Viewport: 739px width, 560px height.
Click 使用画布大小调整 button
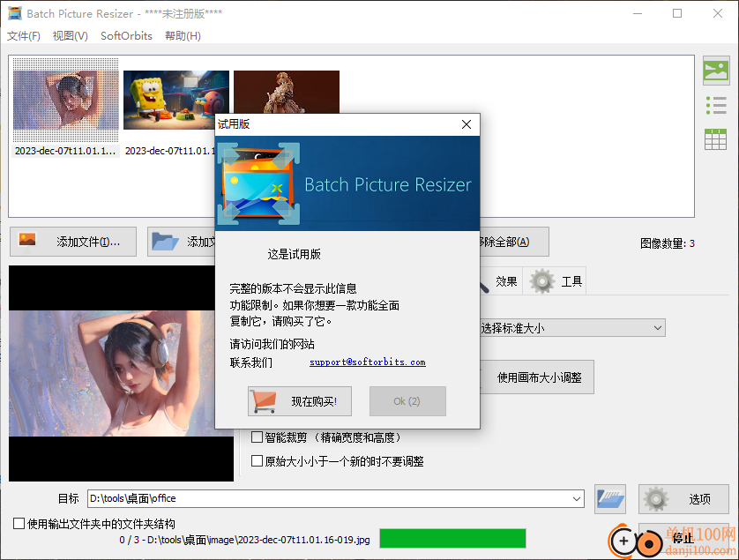click(x=537, y=377)
